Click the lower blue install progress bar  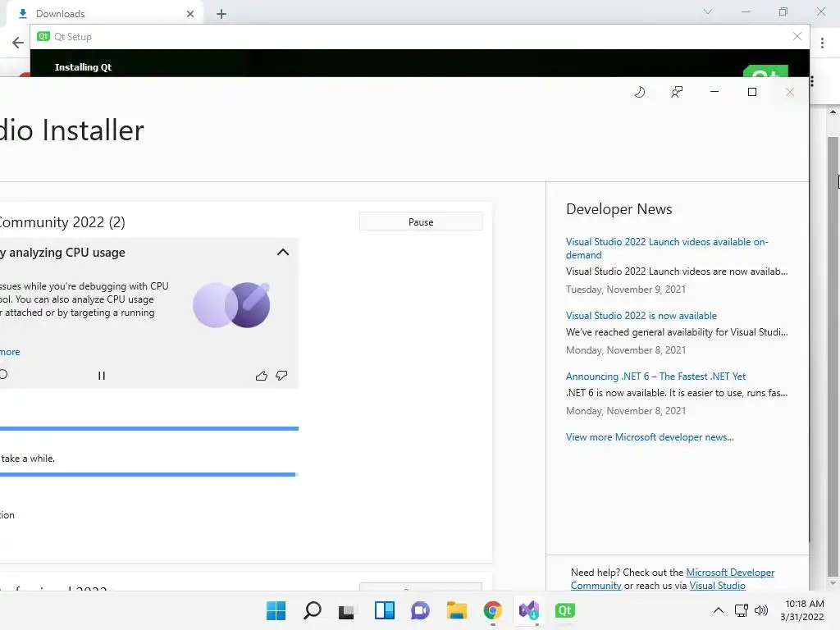point(148,475)
